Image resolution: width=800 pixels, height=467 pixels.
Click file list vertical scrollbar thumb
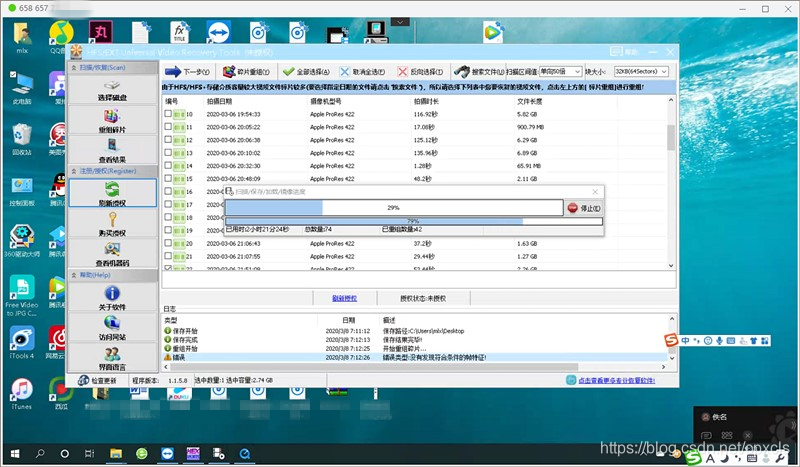pyautogui.click(x=671, y=137)
